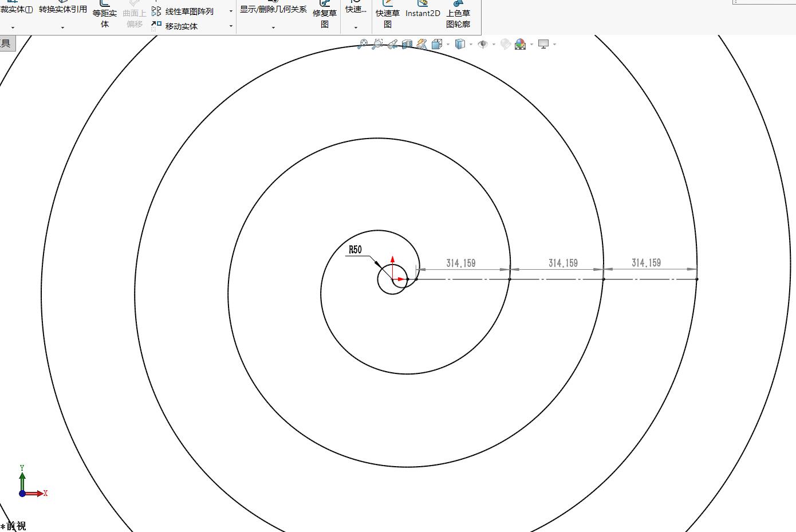The image size is (796, 532).
Task: Expand the 转换实体引用 dropdown arrow
Action: pos(62,27)
